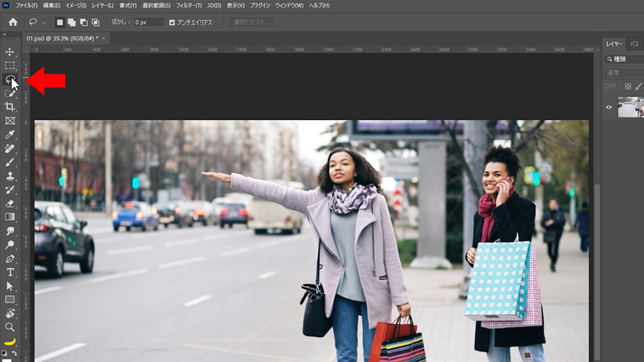Open the 編集(E) menu

tap(52, 6)
